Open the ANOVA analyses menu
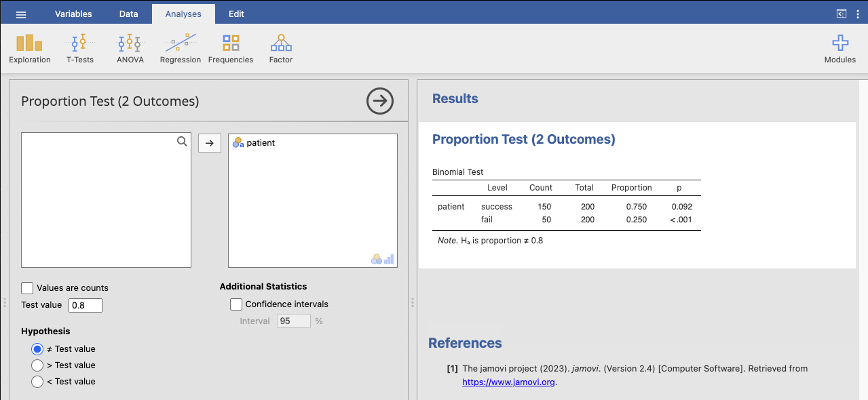The width and height of the screenshot is (868, 400). point(130,49)
